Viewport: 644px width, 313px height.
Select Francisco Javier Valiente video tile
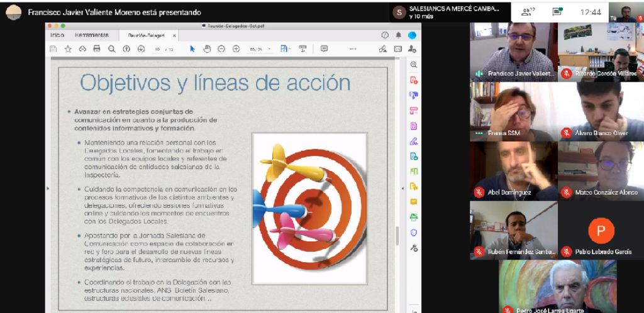tap(513, 52)
